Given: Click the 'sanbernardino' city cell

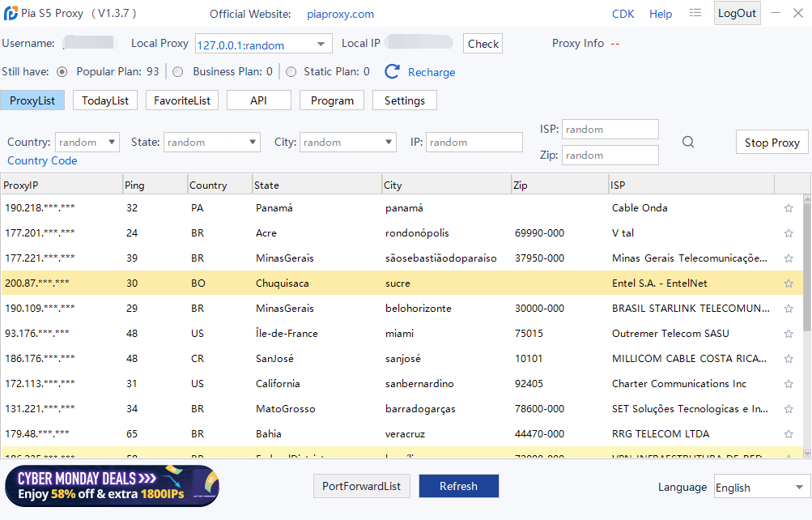Looking at the screenshot, I should [419, 384].
